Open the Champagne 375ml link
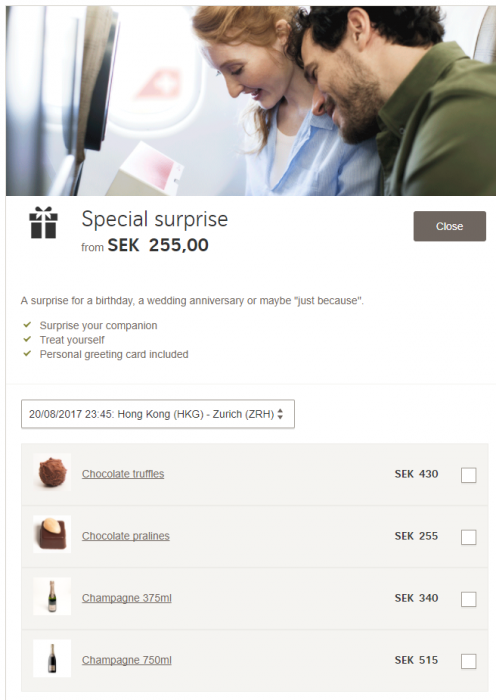 126,598
